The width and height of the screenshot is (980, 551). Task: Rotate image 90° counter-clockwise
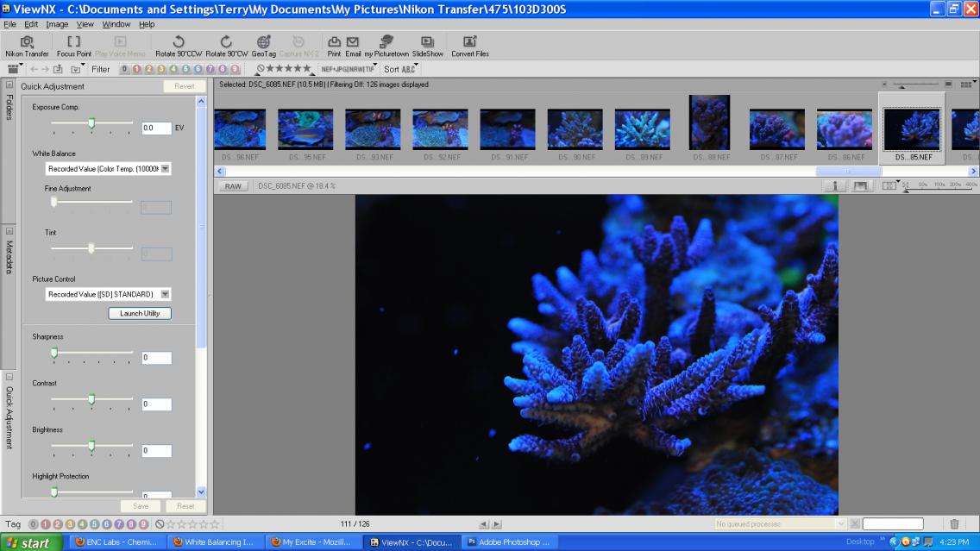tap(179, 47)
